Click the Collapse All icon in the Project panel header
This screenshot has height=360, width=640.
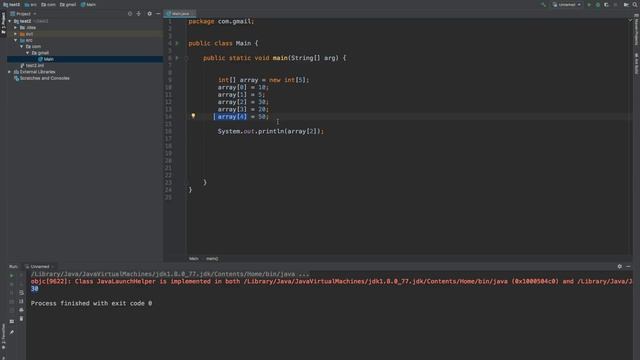[x=139, y=13]
